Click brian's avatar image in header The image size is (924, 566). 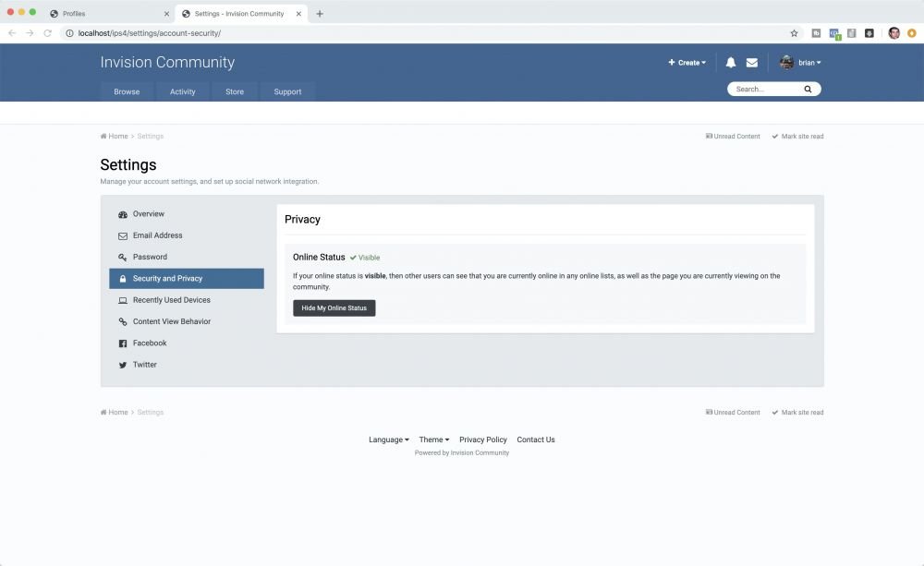point(786,63)
